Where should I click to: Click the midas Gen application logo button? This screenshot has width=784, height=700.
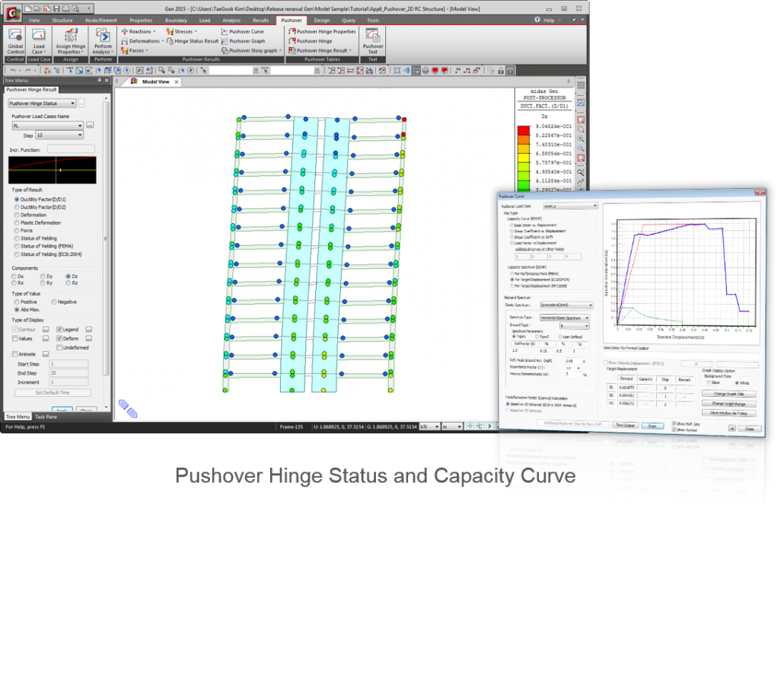tap(12, 13)
